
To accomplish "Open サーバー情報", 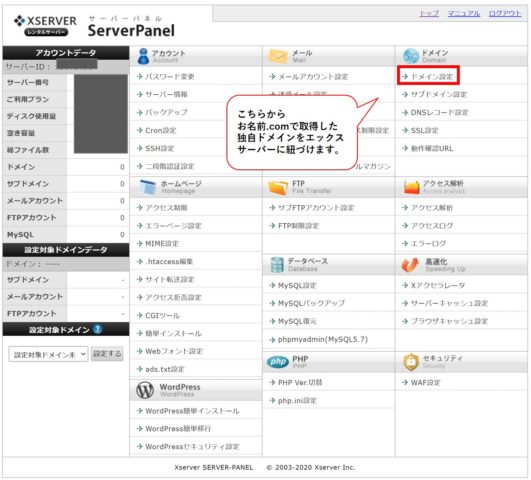I will point(166,95).
